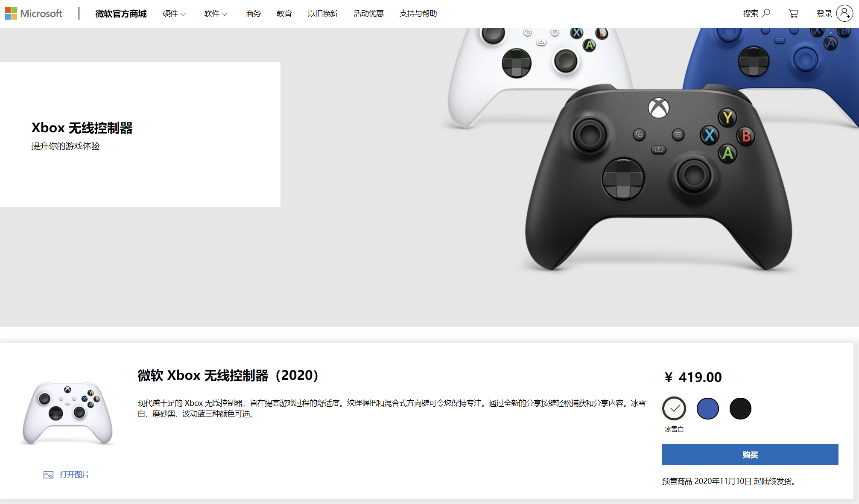Screen dimensions: 859x504
Task: Click the white controller product thumbnail
Action: [67, 413]
